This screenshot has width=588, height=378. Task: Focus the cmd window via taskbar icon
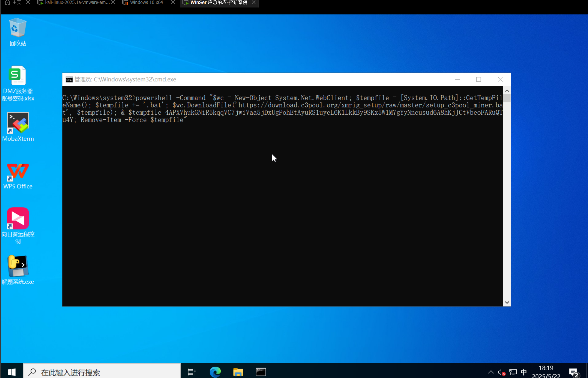(261, 372)
